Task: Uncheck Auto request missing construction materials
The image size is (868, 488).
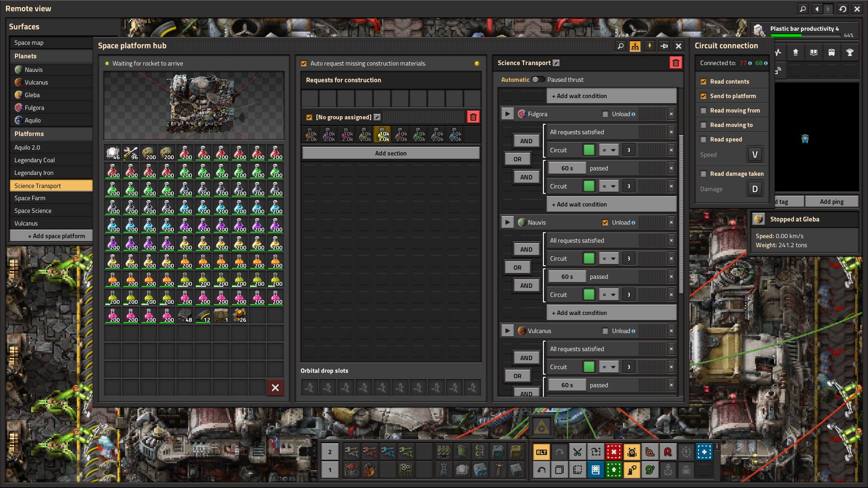Action: click(304, 64)
